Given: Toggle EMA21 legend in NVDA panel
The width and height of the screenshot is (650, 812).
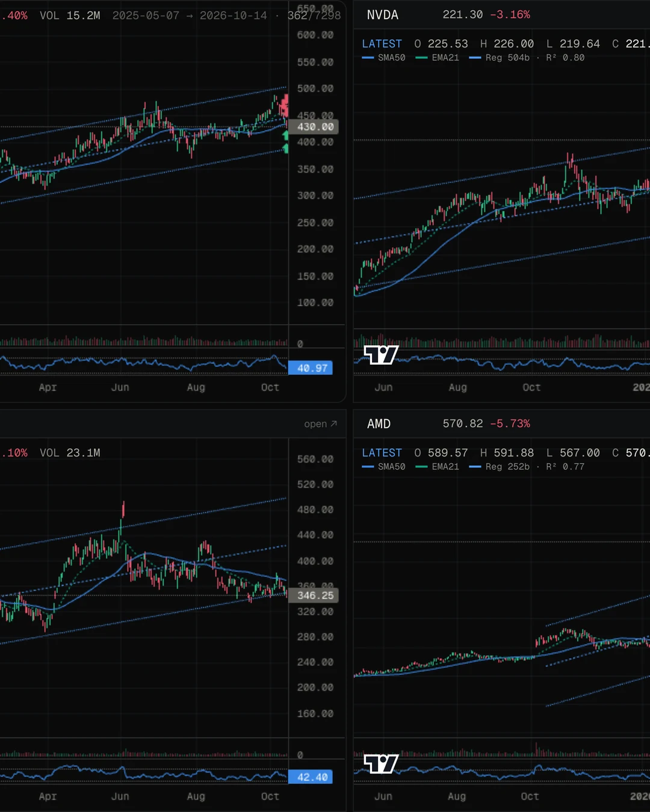Looking at the screenshot, I should point(438,58).
